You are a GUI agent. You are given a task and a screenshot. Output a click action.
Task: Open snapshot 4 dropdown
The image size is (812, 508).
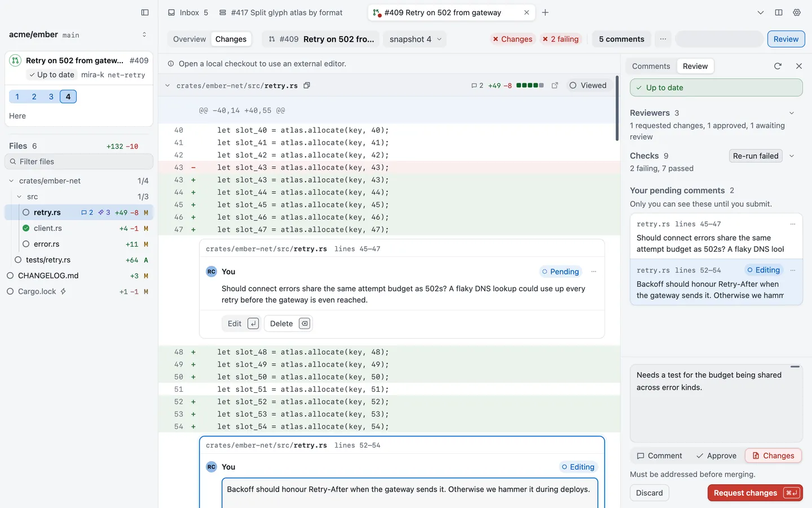415,39
